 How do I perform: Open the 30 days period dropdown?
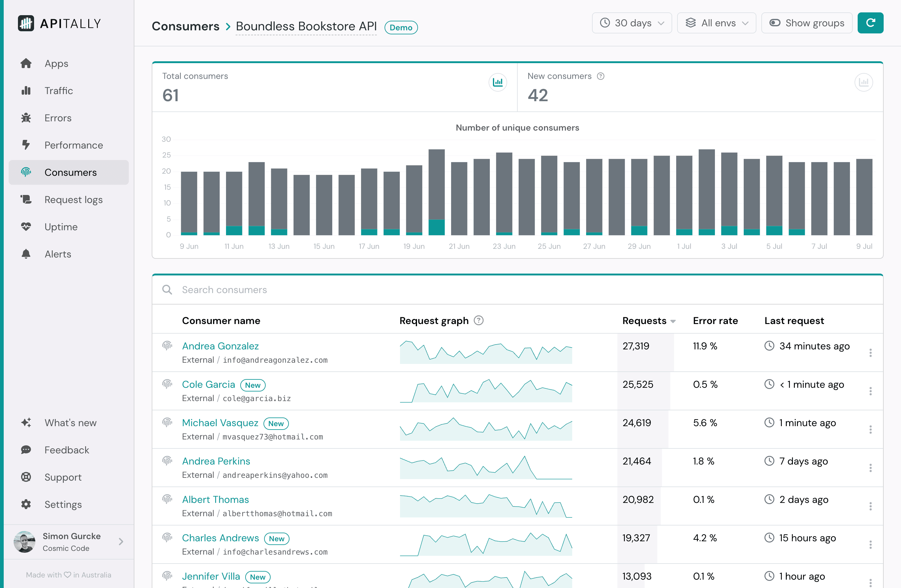click(x=632, y=23)
